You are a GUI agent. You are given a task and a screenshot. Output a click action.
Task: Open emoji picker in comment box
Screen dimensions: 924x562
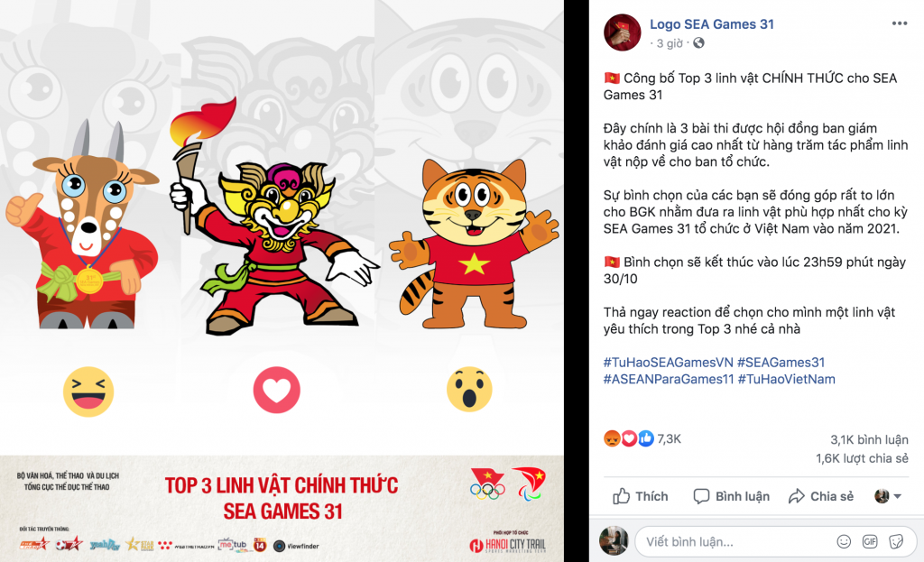(844, 541)
